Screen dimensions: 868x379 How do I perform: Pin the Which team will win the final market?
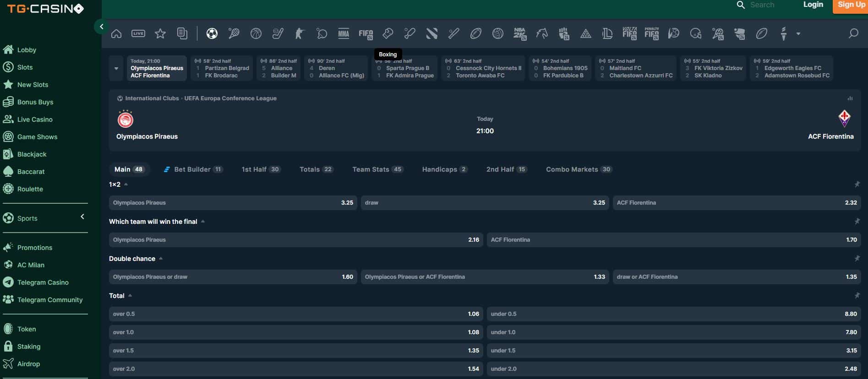point(857,222)
